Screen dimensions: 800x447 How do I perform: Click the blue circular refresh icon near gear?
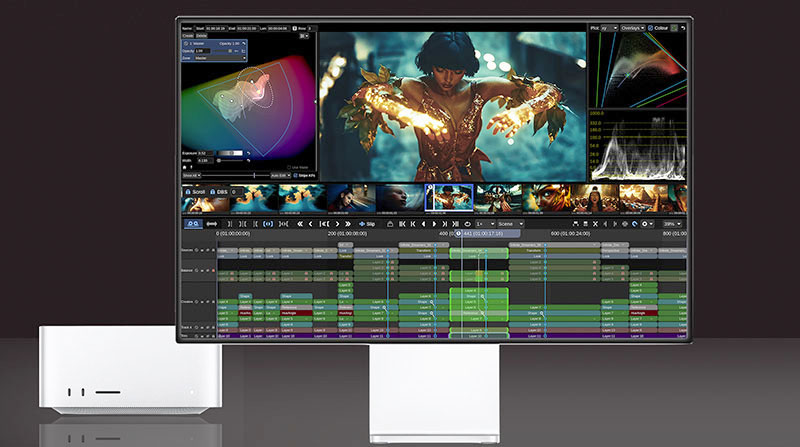635,224
